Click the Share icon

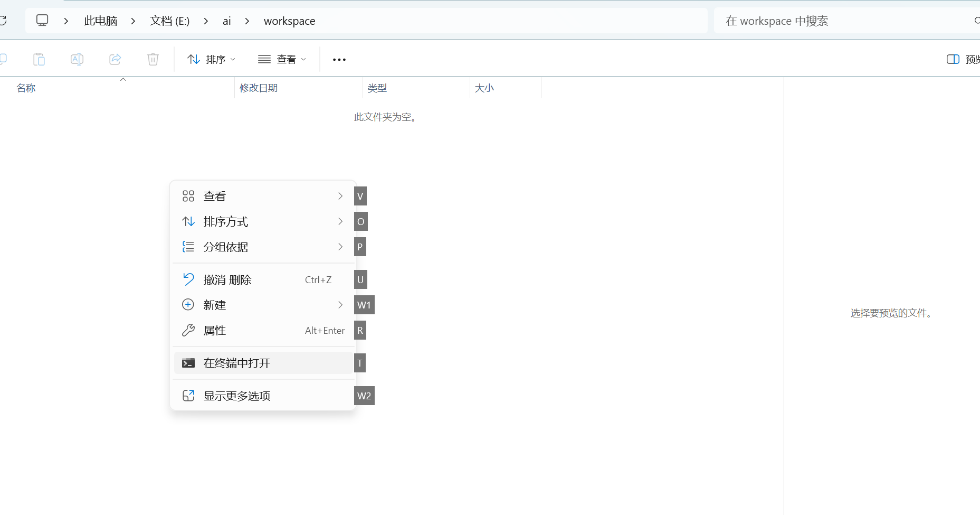[115, 59]
